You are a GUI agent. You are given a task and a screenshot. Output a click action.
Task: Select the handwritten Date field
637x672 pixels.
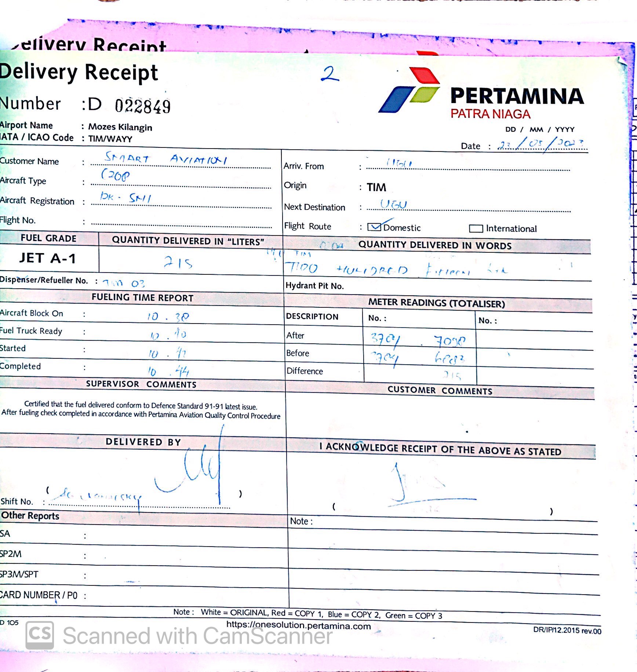541,144
